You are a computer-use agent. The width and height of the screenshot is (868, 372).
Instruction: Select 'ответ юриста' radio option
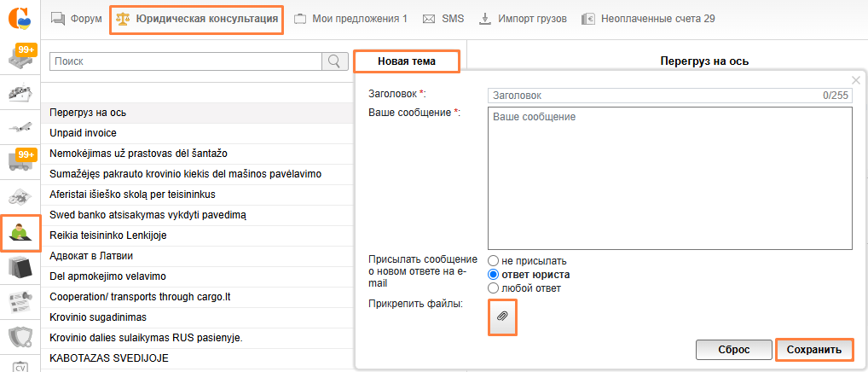point(493,275)
